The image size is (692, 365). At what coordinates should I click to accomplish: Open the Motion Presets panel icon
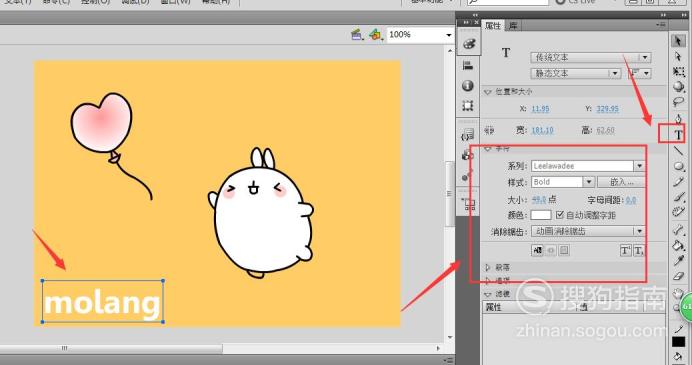coord(468,175)
